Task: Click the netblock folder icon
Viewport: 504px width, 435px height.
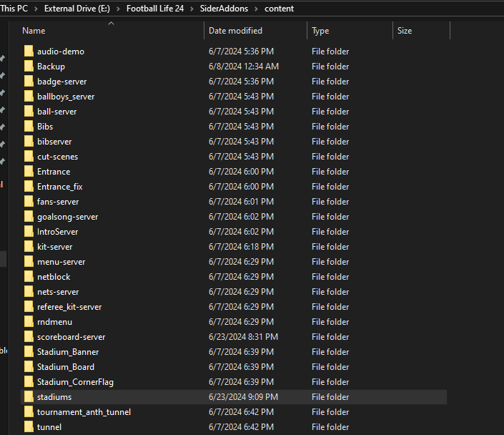Action: tap(29, 276)
